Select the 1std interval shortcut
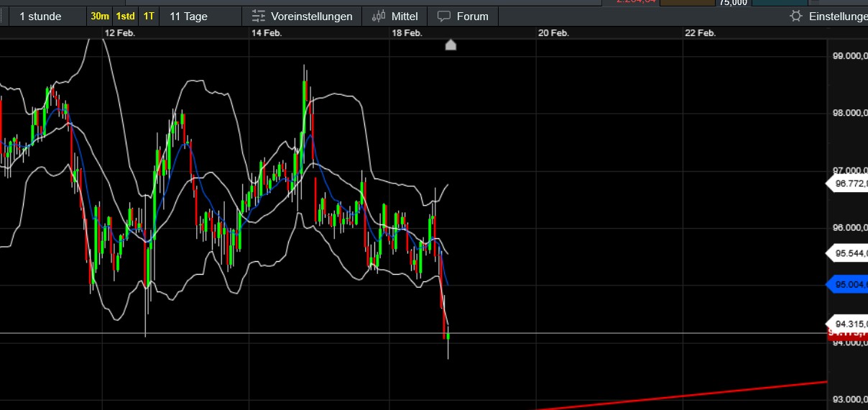Viewport: 868px width, 410px height. tap(125, 16)
